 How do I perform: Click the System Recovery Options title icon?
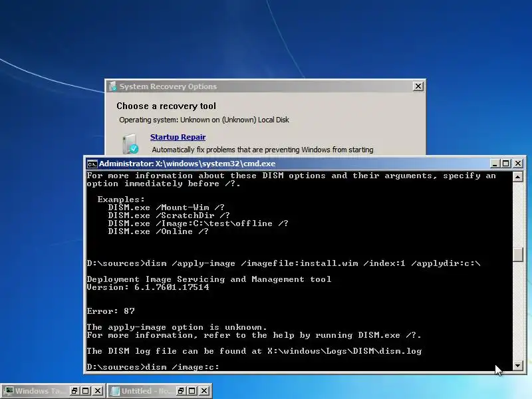click(112, 86)
